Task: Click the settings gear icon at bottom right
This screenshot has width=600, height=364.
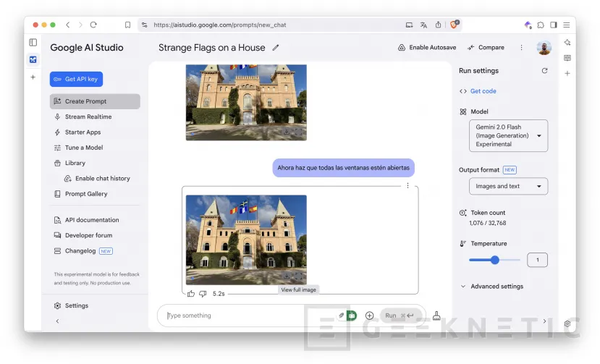Action: tap(567, 323)
